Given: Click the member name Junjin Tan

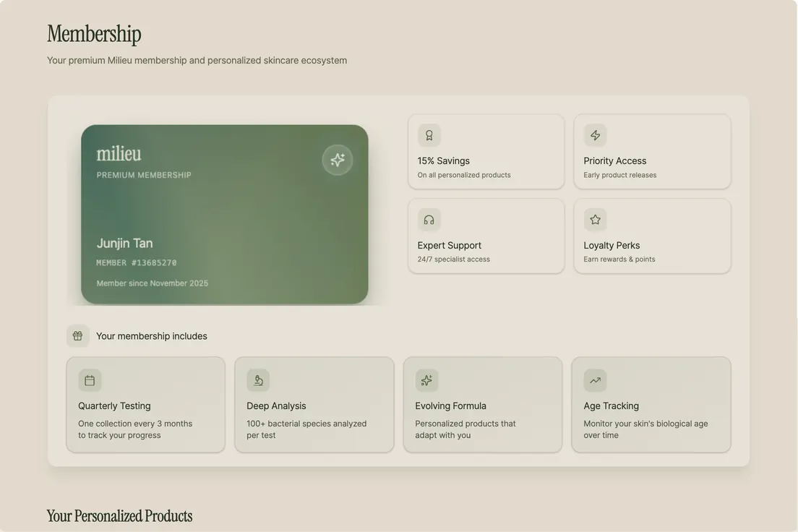Looking at the screenshot, I should tap(124, 244).
